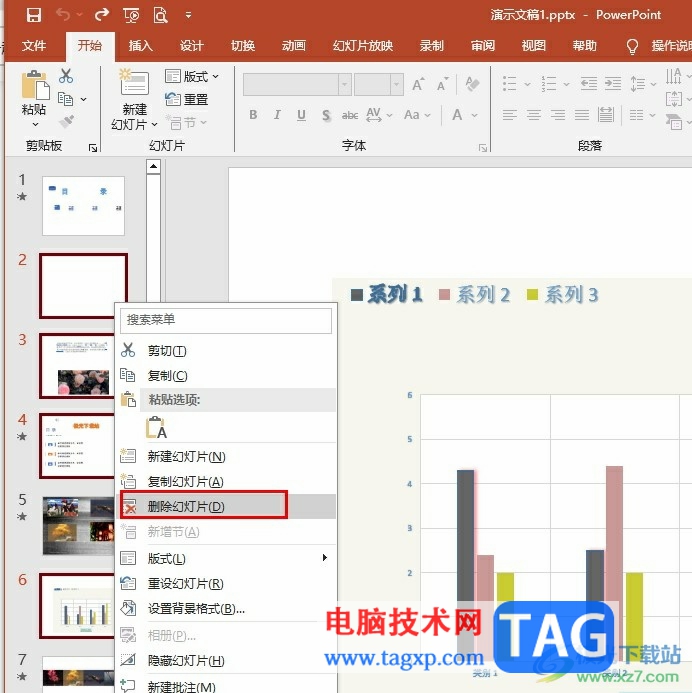692x693 pixels.
Task: Click the lightbulb Tell Me icon
Action: (x=632, y=46)
